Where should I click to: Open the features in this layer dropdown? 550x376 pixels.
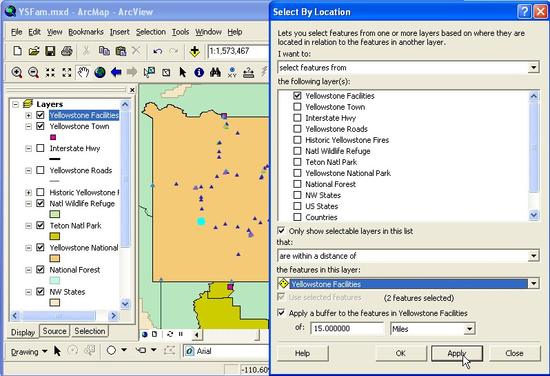click(x=534, y=283)
